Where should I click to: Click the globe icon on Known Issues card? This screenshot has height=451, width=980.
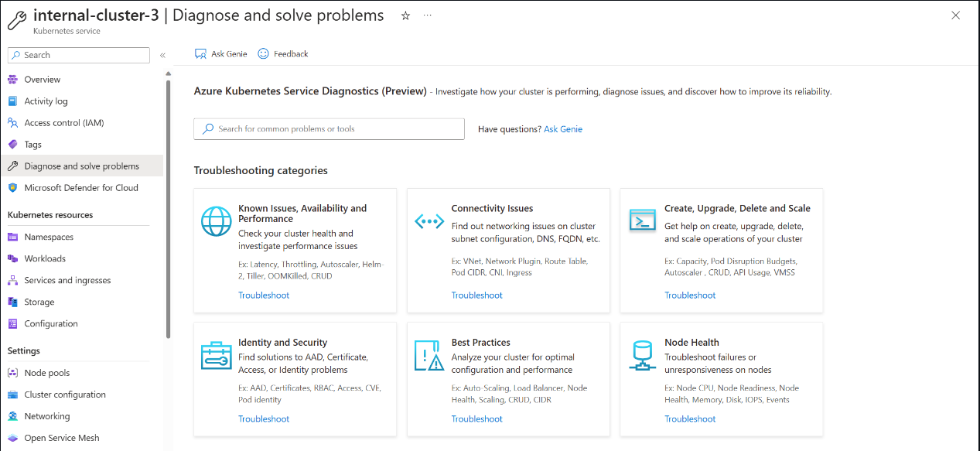coord(216,221)
